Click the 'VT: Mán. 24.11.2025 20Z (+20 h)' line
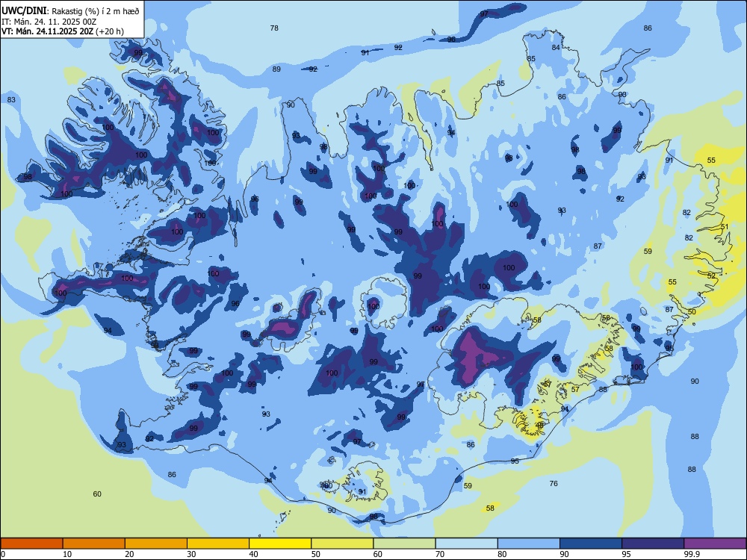 pos(63,31)
